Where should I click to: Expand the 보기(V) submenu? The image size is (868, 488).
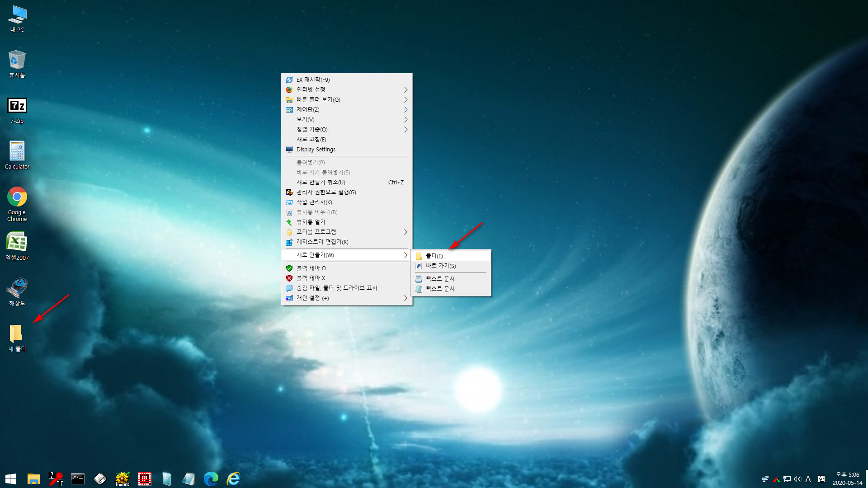pyautogui.click(x=347, y=119)
